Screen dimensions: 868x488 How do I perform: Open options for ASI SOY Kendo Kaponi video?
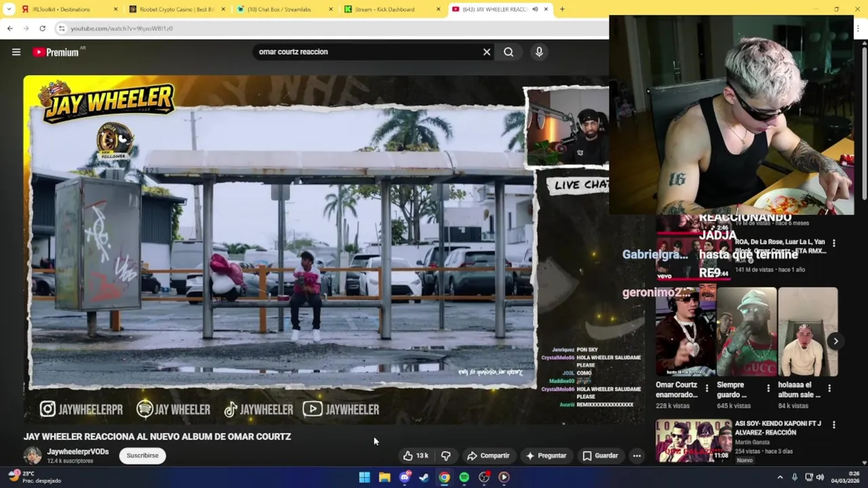(834, 425)
